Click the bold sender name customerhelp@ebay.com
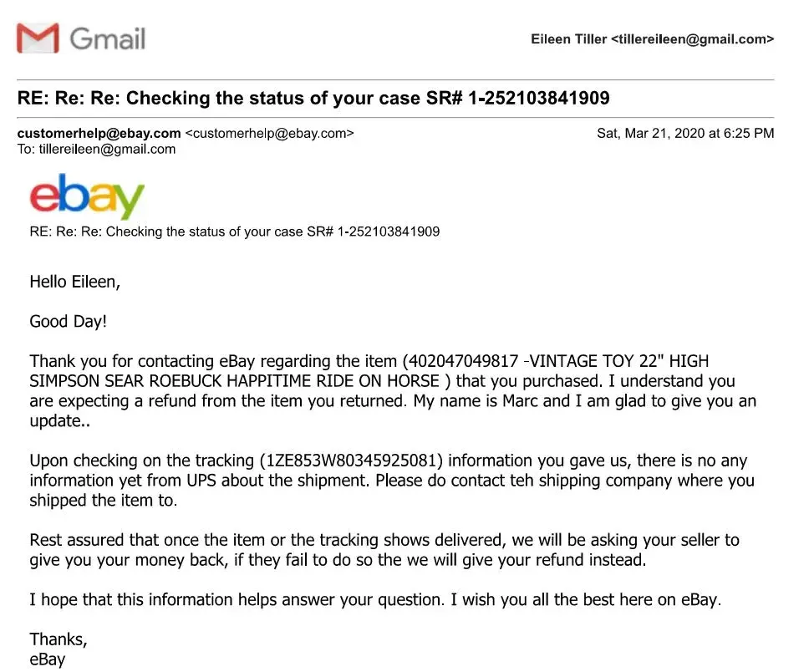 point(99,133)
